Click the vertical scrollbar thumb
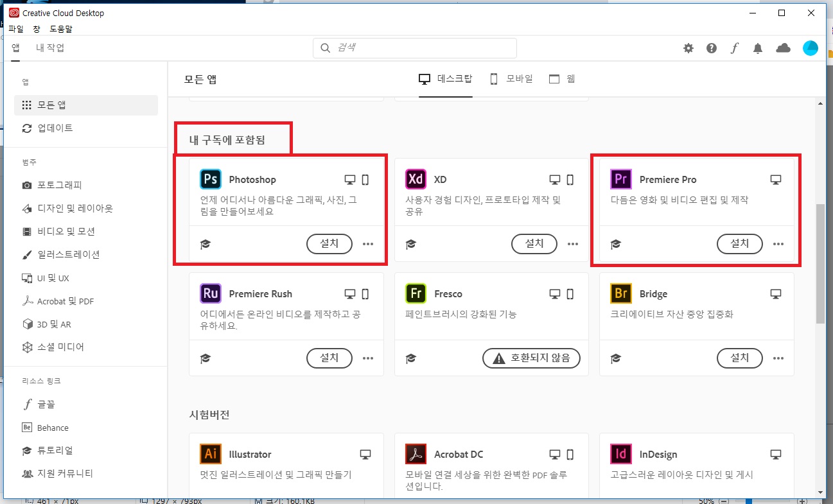The height and width of the screenshot is (504, 833). (820, 265)
